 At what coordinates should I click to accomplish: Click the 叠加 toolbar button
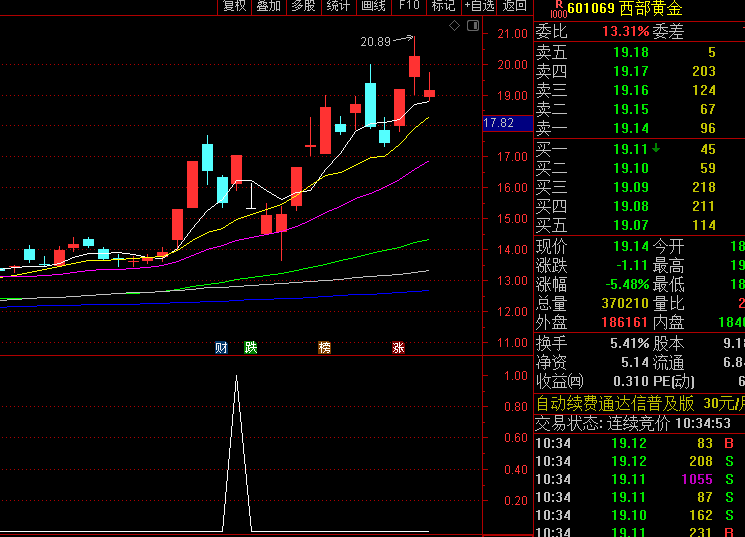click(x=269, y=6)
